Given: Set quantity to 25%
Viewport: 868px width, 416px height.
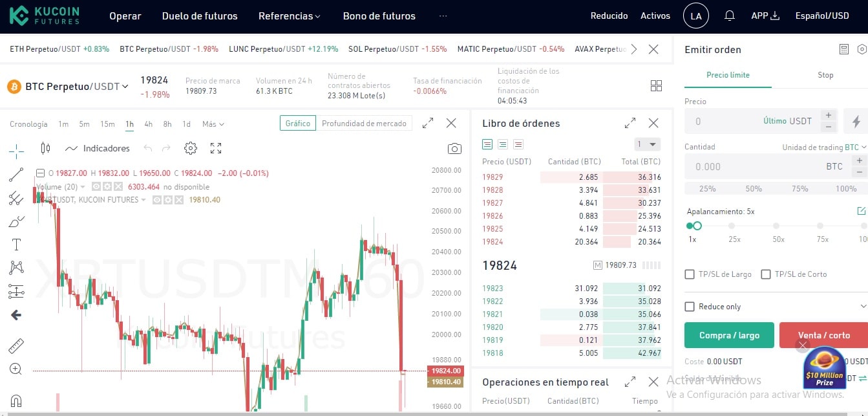Looking at the screenshot, I should pyautogui.click(x=707, y=189).
